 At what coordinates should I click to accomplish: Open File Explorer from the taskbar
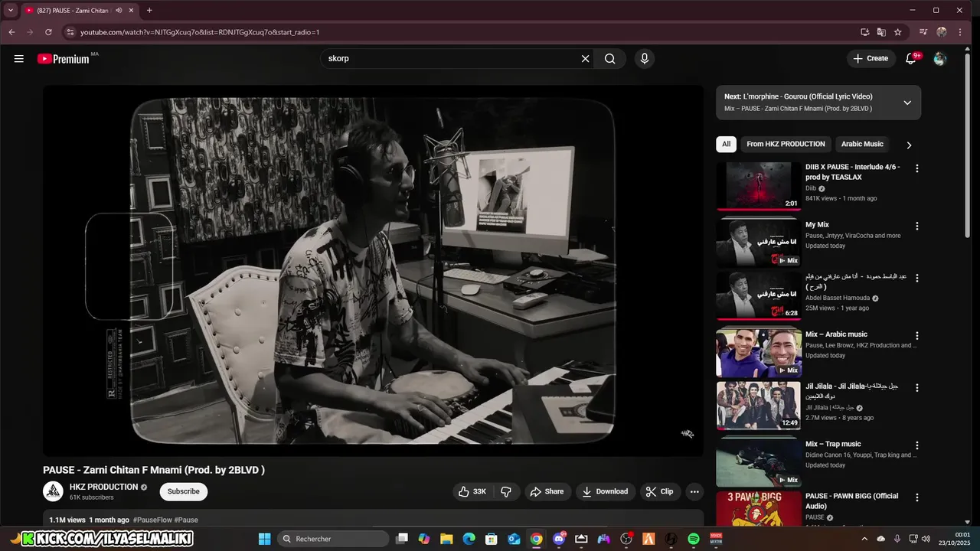point(446,539)
